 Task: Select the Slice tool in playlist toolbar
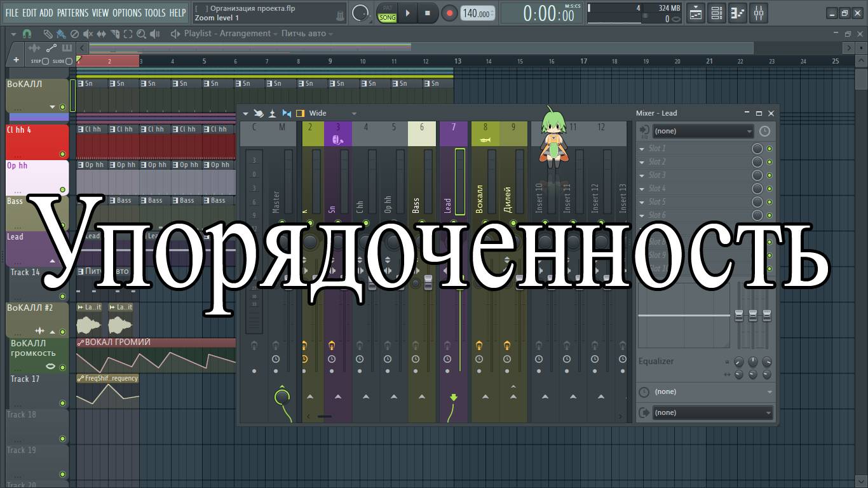pos(114,34)
